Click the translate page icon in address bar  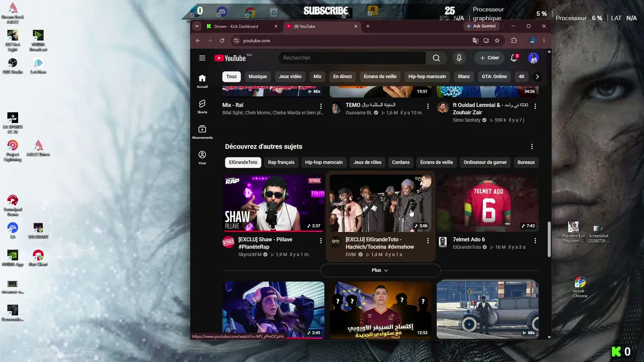[x=475, y=41]
